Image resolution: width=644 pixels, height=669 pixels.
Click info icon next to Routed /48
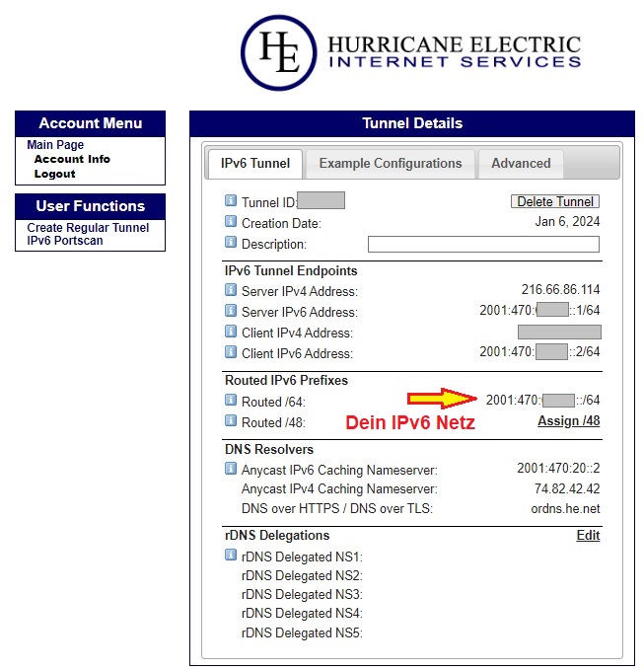(231, 421)
